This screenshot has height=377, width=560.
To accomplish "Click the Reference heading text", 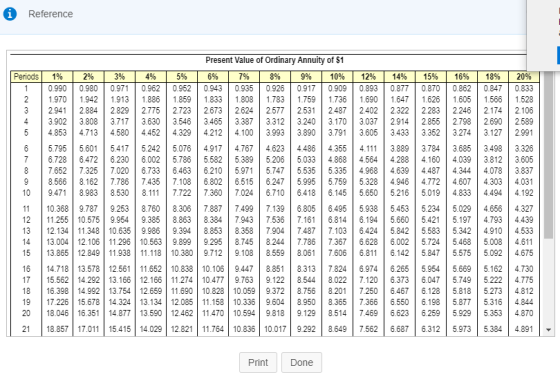I will click(x=51, y=14).
